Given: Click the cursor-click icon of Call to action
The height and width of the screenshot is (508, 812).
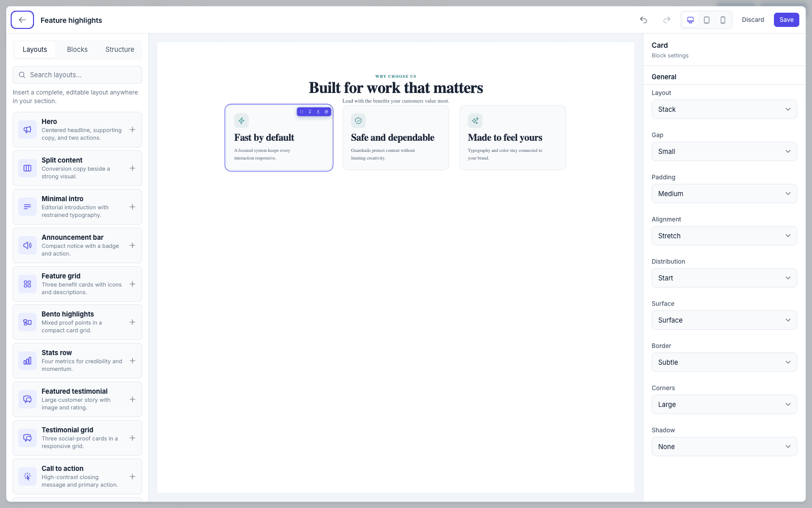Looking at the screenshot, I should 27,477.
